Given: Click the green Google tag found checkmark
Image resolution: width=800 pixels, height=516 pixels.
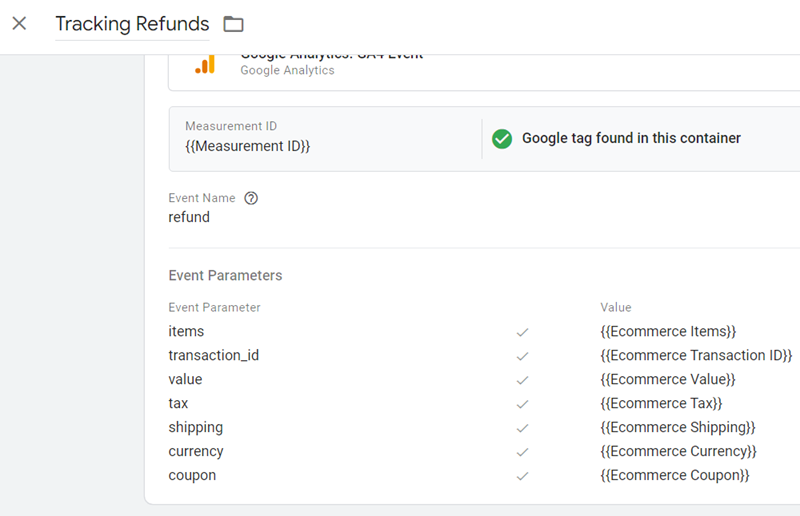Looking at the screenshot, I should pos(502,139).
